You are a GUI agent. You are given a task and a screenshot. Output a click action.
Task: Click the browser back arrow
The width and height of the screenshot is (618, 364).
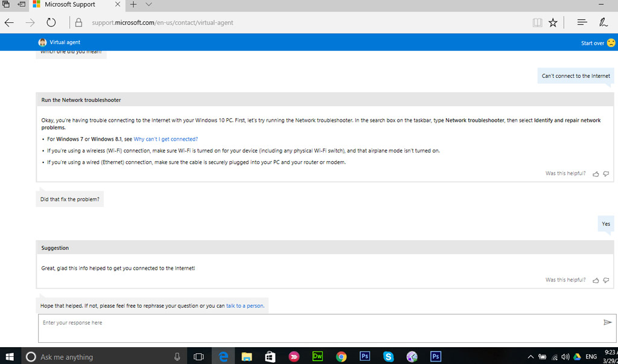pyautogui.click(x=9, y=22)
